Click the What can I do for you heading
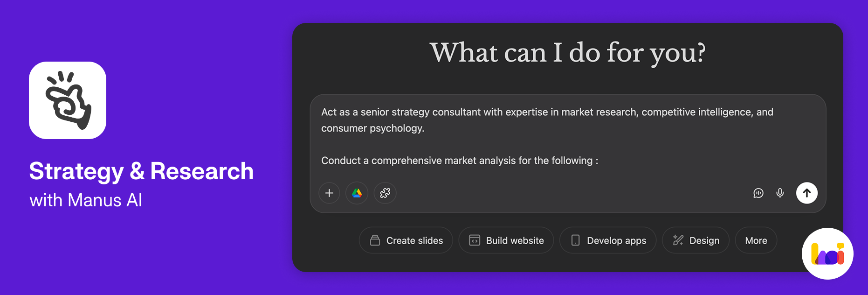Screen dimensions: 868x295 coord(568,52)
